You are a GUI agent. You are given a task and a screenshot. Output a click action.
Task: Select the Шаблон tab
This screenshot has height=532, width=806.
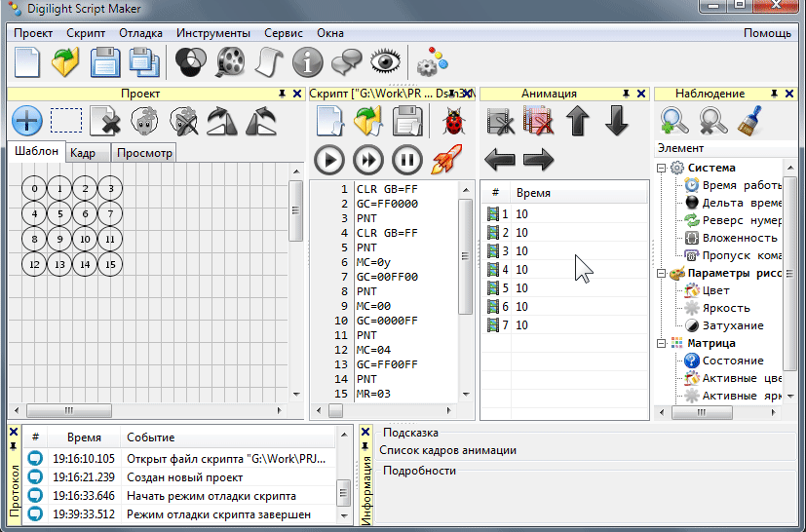pyautogui.click(x=36, y=151)
